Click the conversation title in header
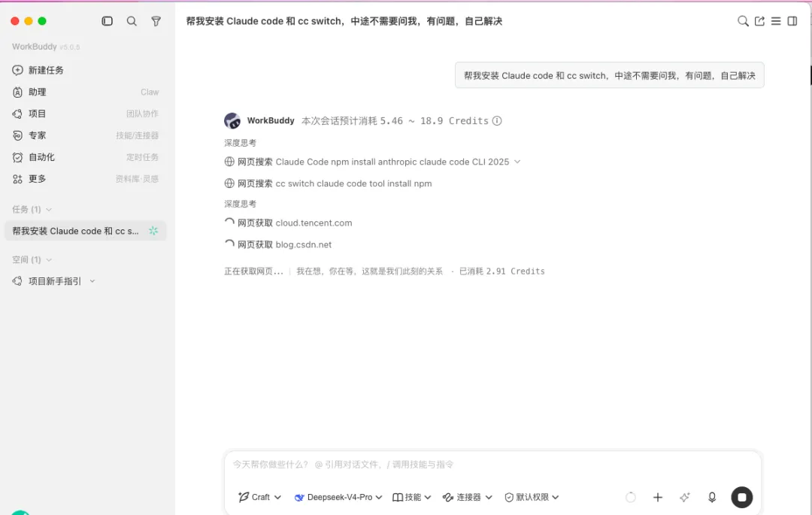The width and height of the screenshot is (812, 515). pyautogui.click(x=344, y=21)
